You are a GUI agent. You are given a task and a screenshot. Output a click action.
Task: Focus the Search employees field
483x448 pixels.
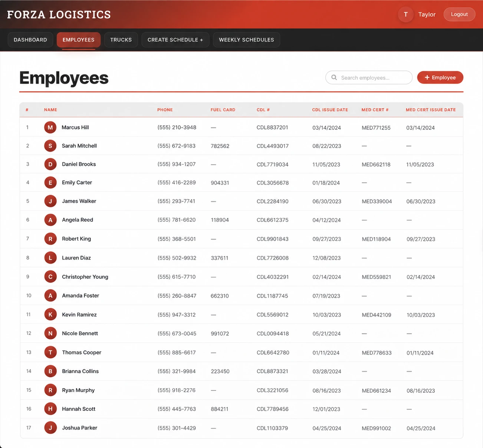(369, 78)
